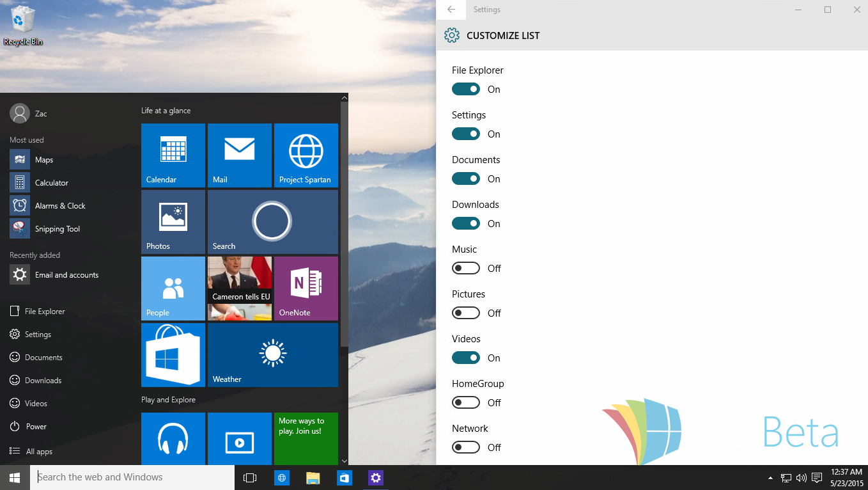Open the Action Center notifications icon

[817, 478]
